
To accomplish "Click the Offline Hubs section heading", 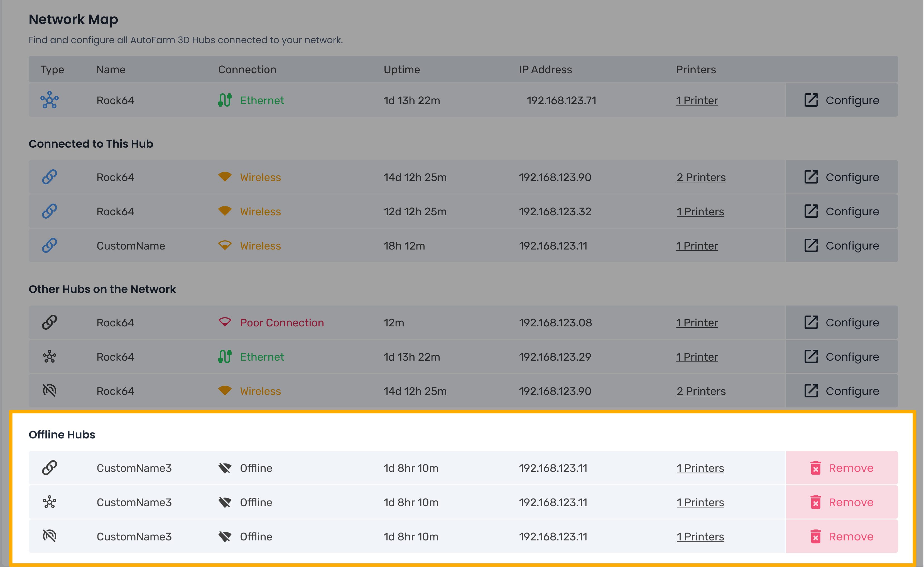I will pos(62,434).
